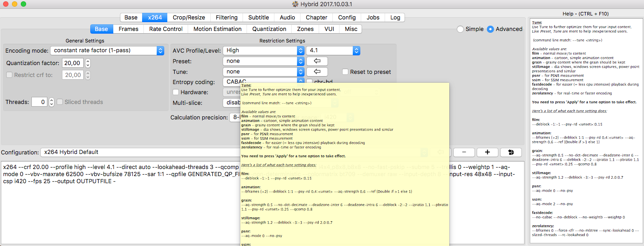Image resolution: width=644 pixels, height=246 pixels.
Task: Go to the Motion Estimation sub-tab
Action: (217, 29)
